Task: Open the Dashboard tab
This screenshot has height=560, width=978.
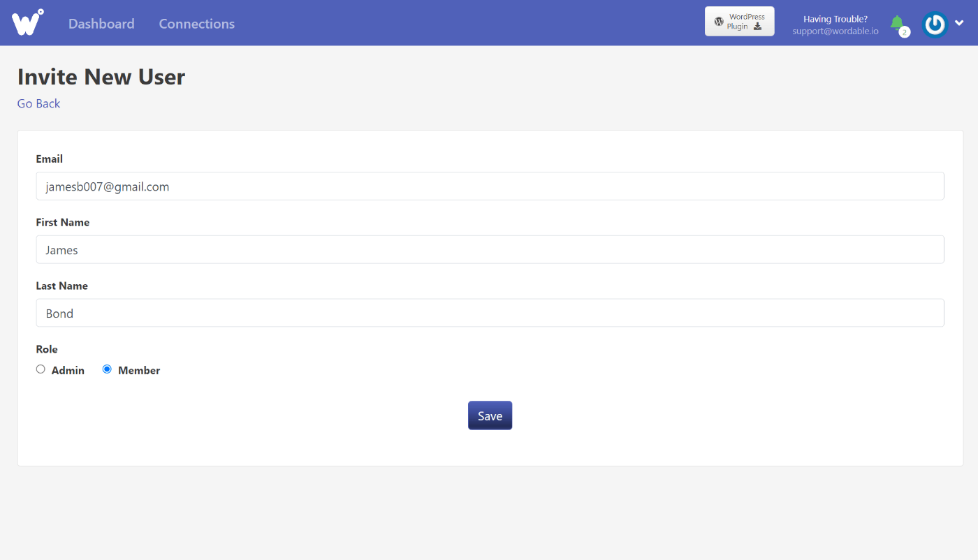Action: tap(101, 24)
